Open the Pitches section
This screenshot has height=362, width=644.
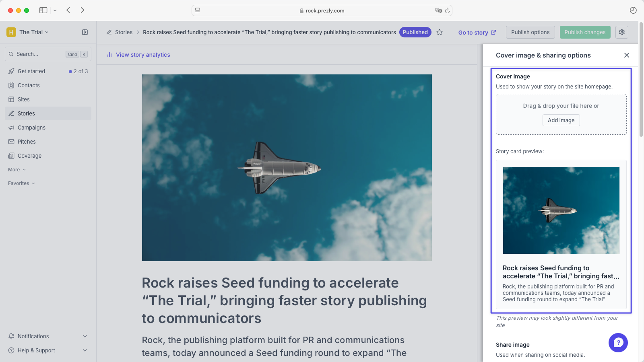point(27,142)
